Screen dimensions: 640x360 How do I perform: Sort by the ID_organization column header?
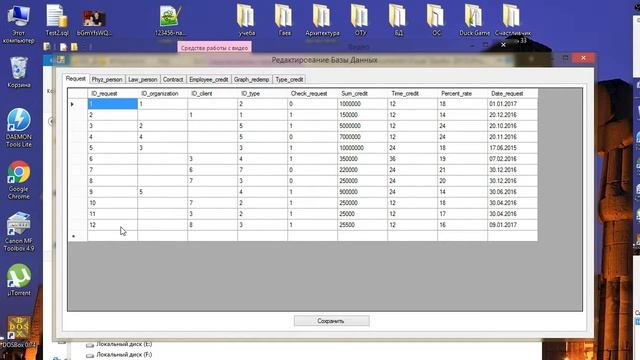(x=162, y=93)
